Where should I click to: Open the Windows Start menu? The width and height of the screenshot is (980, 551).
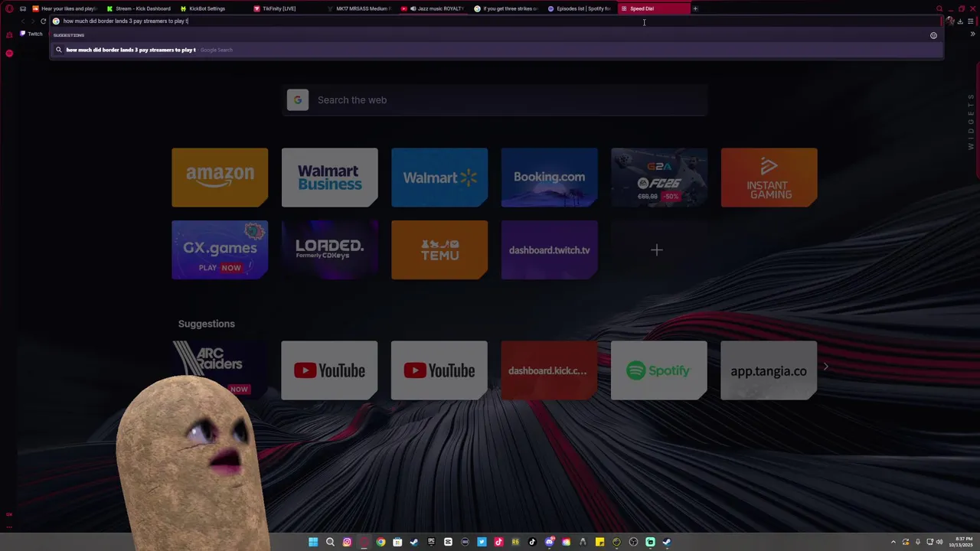(x=313, y=542)
